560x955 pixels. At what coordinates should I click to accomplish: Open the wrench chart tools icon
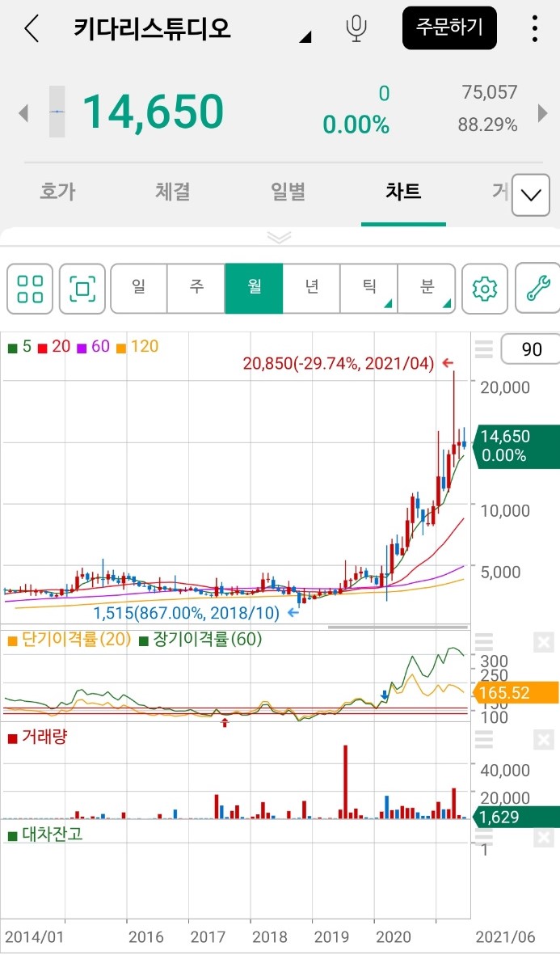537,289
